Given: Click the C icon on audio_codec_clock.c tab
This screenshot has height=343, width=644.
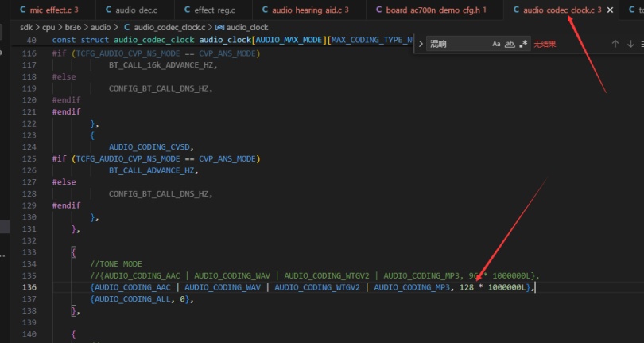Looking at the screenshot, I should pyautogui.click(x=516, y=10).
